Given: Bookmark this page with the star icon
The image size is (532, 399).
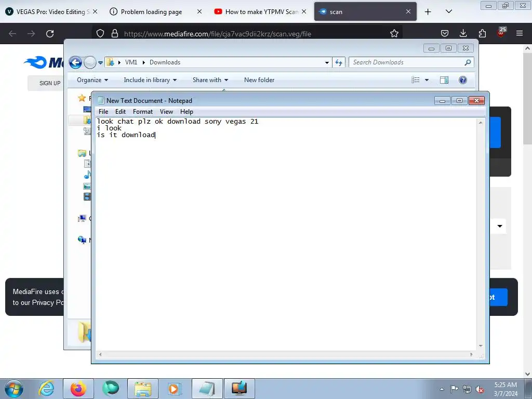Looking at the screenshot, I should [394, 33].
